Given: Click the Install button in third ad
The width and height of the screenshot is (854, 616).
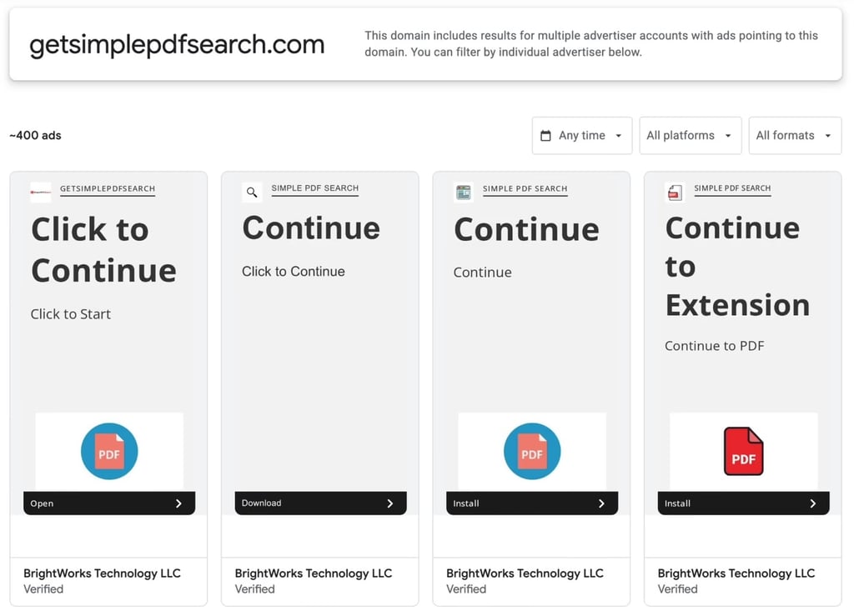Looking at the screenshot, I should point(532,503).
